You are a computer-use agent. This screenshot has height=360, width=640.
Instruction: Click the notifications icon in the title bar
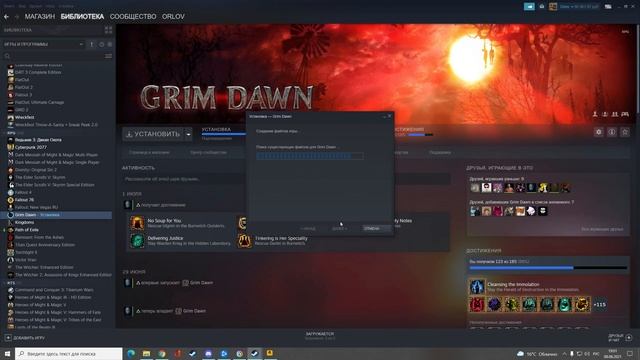tap(542, 7)
